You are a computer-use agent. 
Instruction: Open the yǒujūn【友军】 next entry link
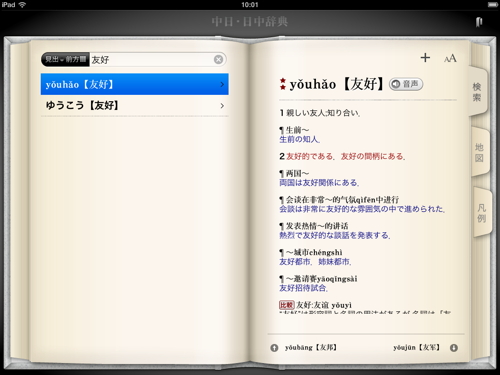[x=416, y=348]
